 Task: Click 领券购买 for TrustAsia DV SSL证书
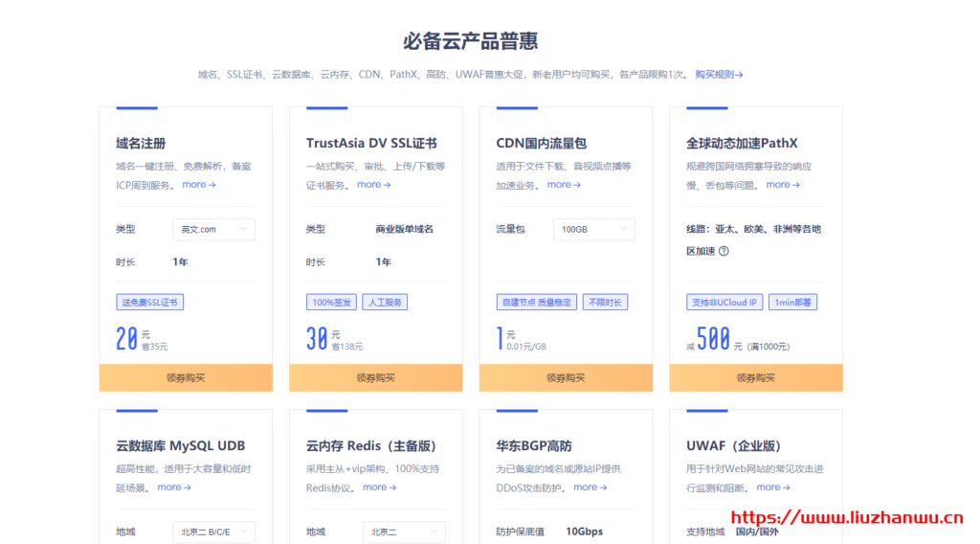[x=375, y=377]
